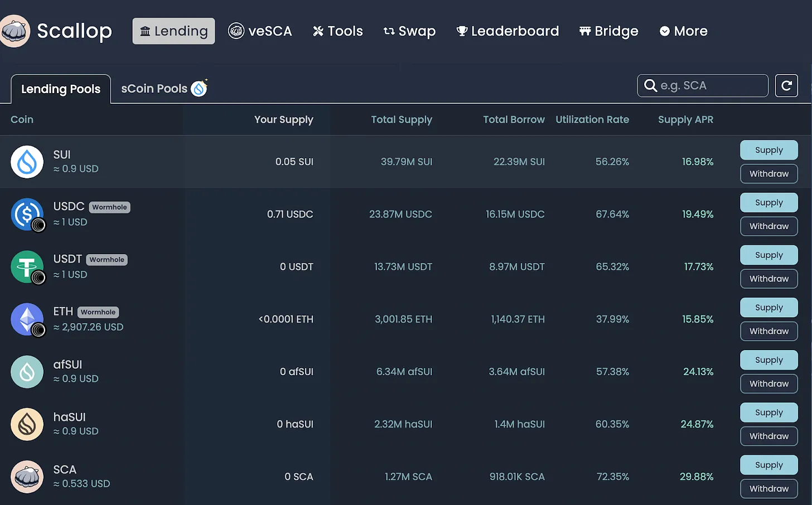
Task: Click the USDT Tether coin icon
Action: (27, 266)
